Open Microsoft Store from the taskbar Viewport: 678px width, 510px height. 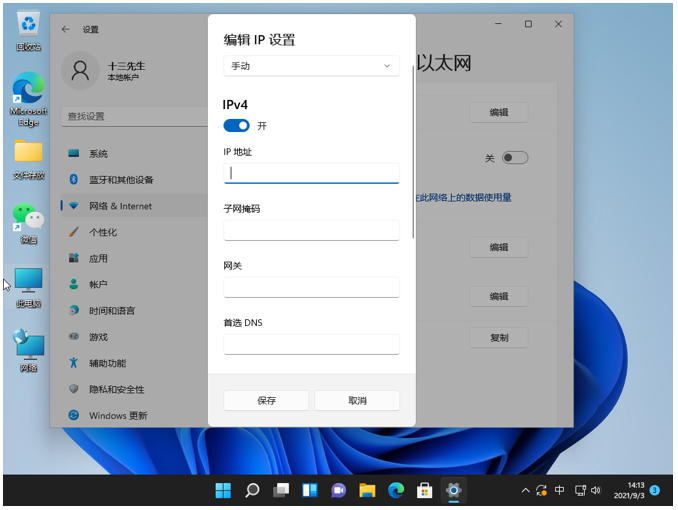(424, 490)
